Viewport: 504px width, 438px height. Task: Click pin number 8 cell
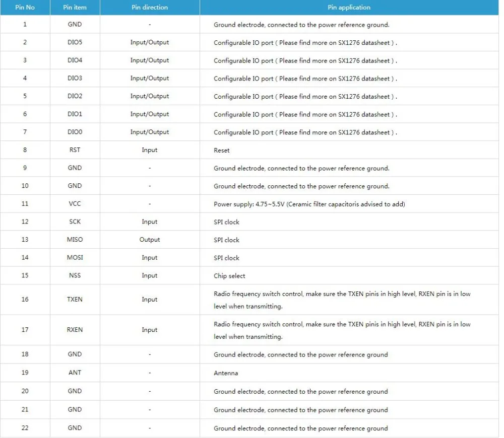pos(25,150)
